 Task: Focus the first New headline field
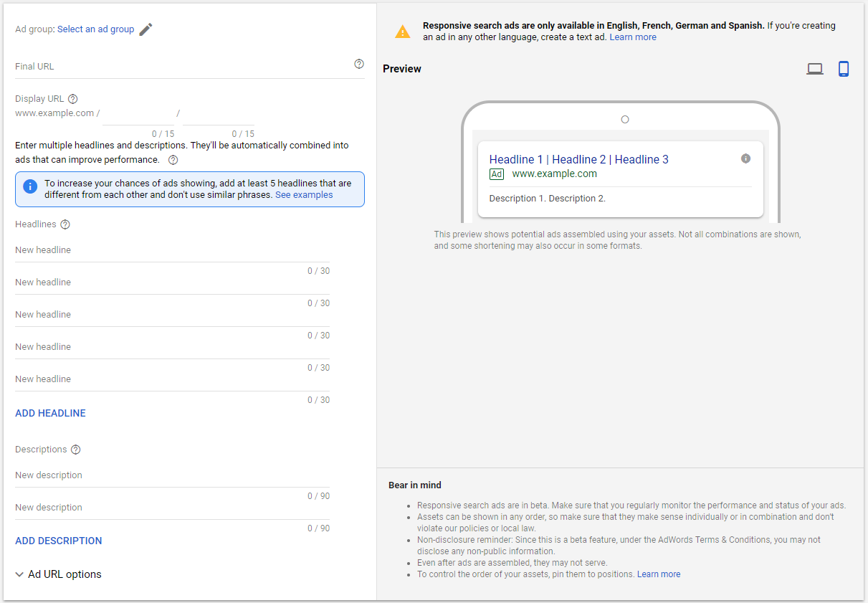(173, 250)
